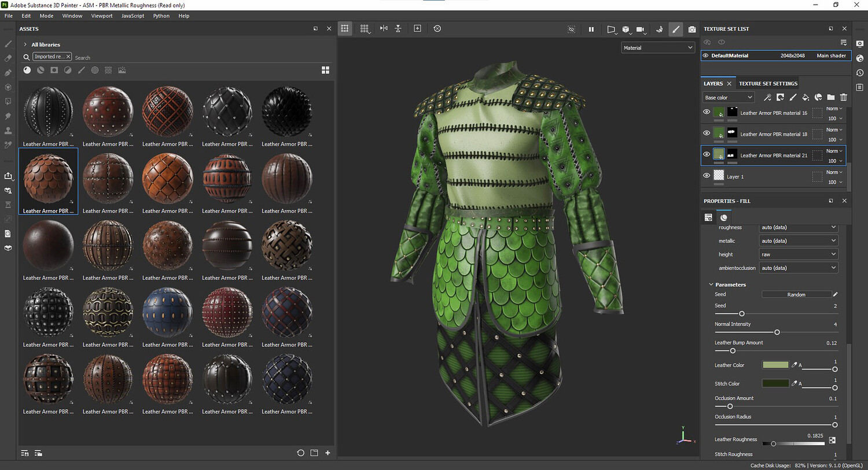Click the Random seed button
868x470 pixels.
[x=796, y=294]
